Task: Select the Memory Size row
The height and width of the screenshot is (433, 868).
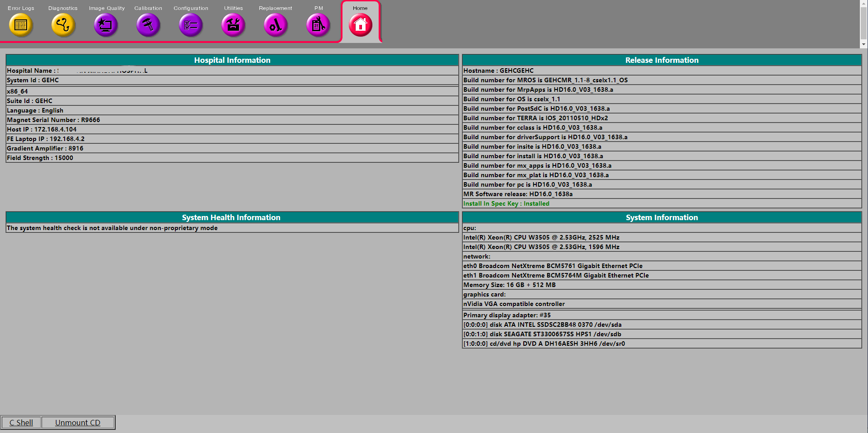Action: coord(509,285)
